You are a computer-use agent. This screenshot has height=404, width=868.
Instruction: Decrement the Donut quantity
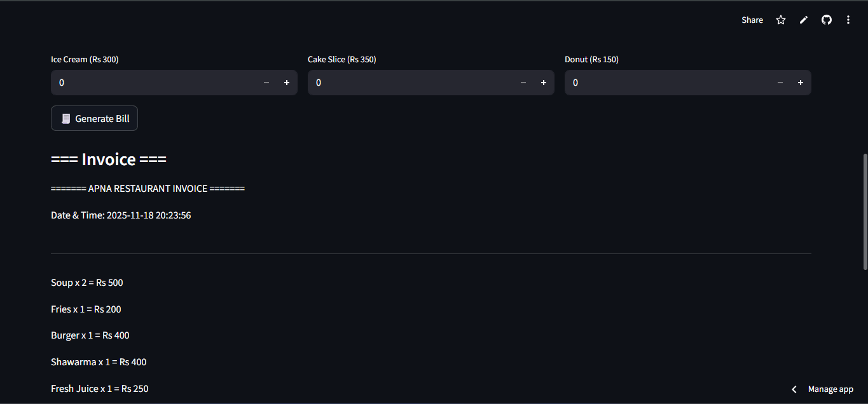[780, 83]
